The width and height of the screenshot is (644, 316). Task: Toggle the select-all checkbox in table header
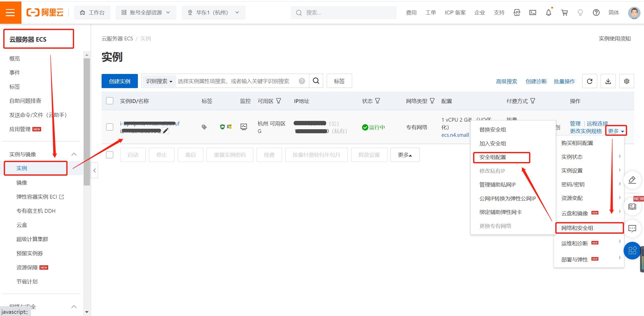[110, 101]
